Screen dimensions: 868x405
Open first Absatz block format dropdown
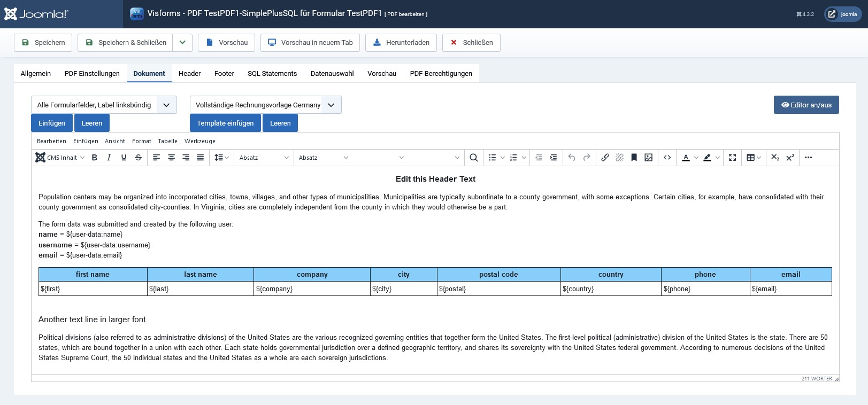pyautogui.click(x=264, y=158)
